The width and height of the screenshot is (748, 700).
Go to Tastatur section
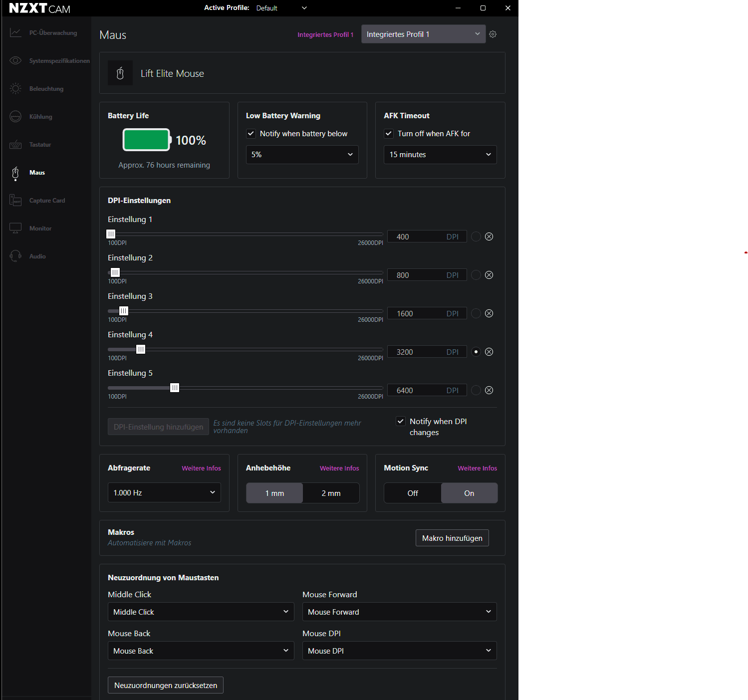coord(40,145)
